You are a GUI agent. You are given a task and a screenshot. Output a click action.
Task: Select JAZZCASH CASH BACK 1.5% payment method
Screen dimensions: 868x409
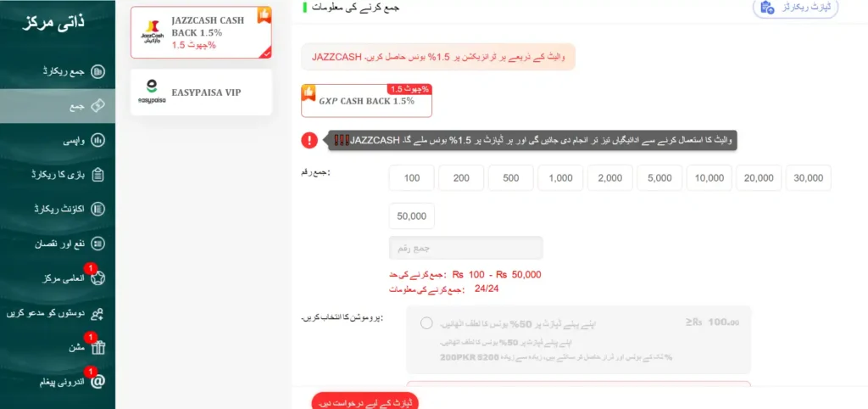coord(201,33)
